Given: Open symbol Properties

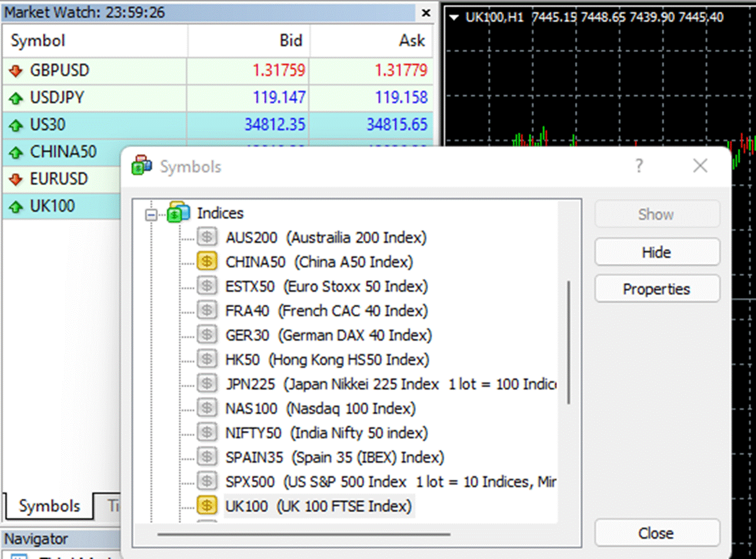Looking at the screenshot, I should [657, 289].
